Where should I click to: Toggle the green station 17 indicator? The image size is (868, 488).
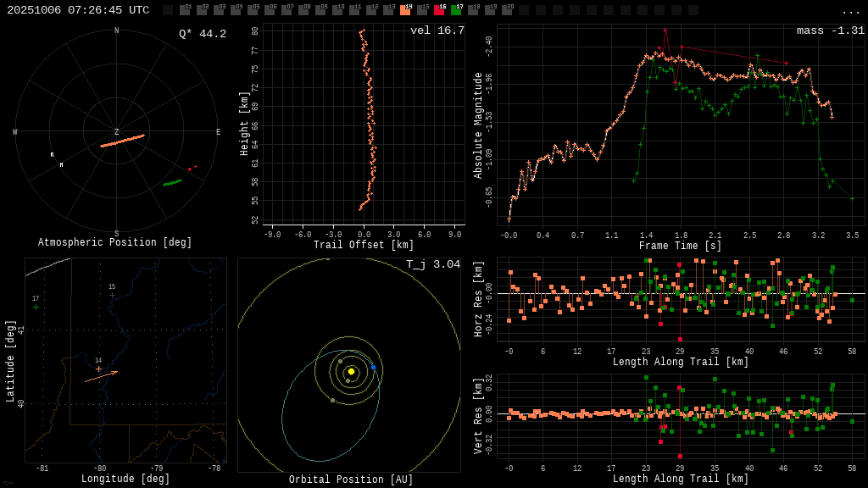(x=456, y=10)
